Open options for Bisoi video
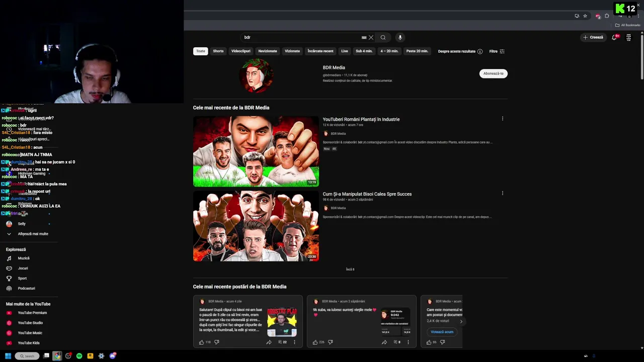The image size is (644, 362). (502, 193)
